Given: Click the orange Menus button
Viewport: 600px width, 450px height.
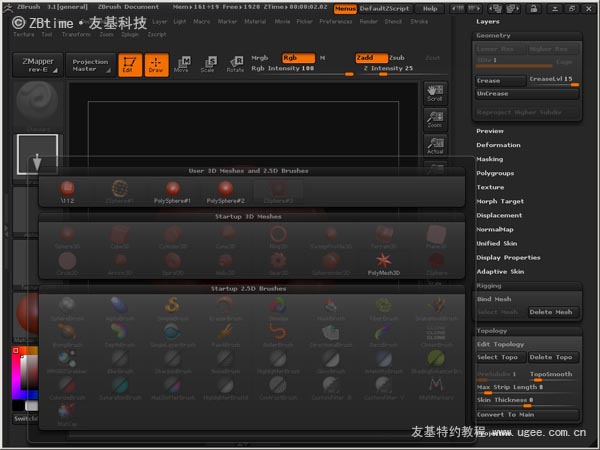Looking at the screenshot, I should 345,8.
